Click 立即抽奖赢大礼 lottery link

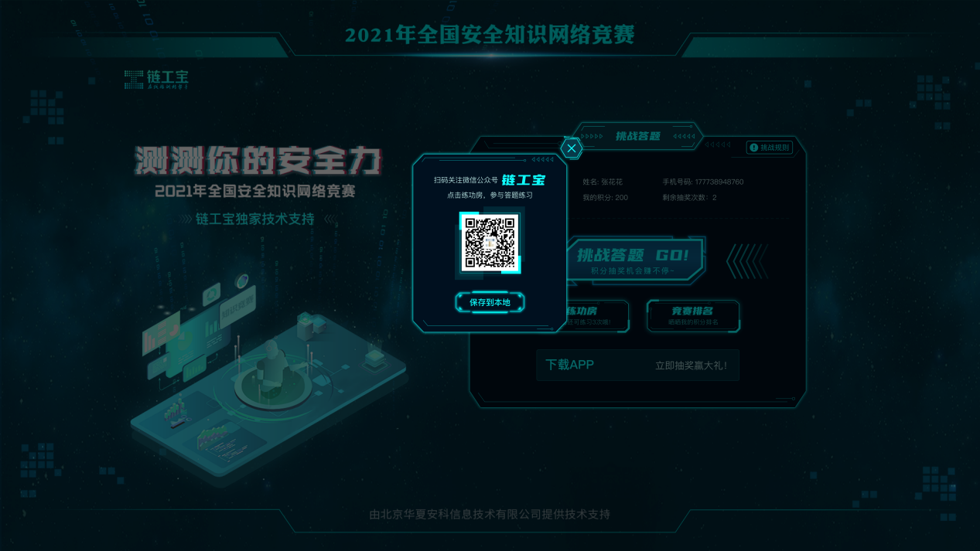pos(691,366)
